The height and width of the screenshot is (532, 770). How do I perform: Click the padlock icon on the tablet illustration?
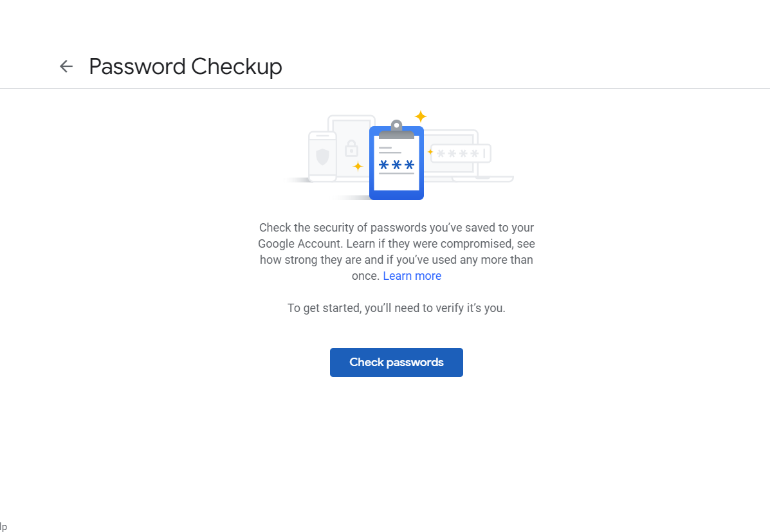[351, 149]
